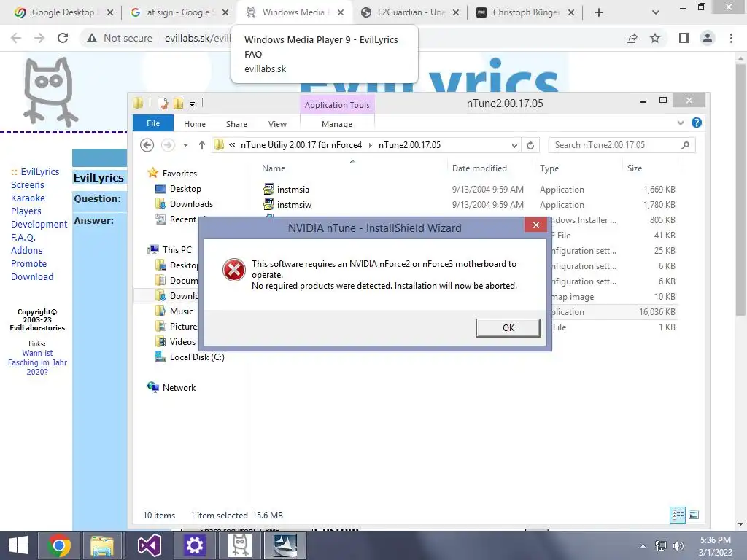Open the Manage ribbon tab
The width and height of the screenshot is (747, 560).
337,124
